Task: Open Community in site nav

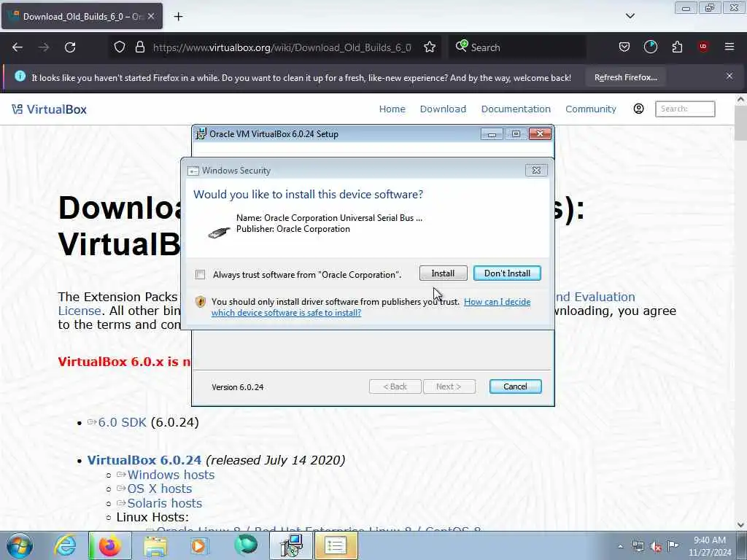Action: (x=591, y=109)
